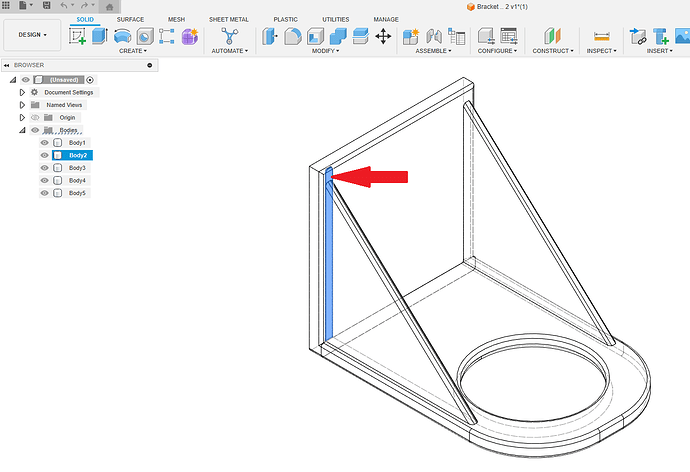Screen dimensions: 690x472
Task: Save the document with the floppy icon
Action: (x=46, y=5)
